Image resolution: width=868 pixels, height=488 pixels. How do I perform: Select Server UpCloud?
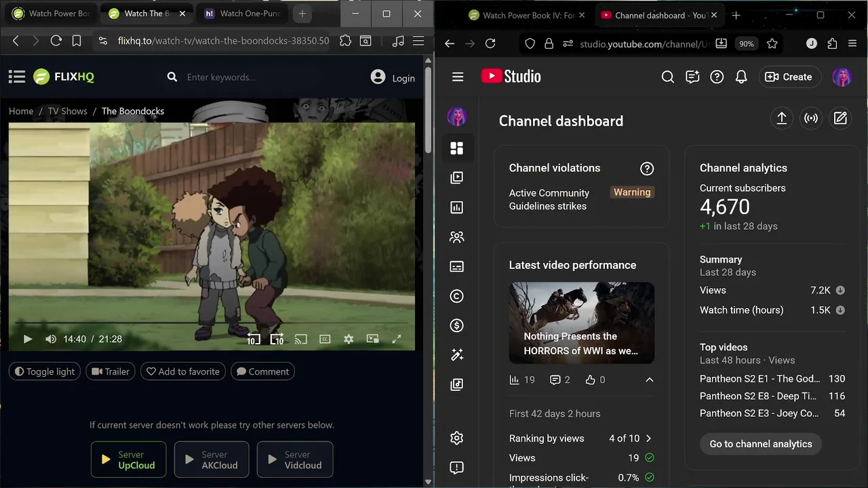point(129,460)
